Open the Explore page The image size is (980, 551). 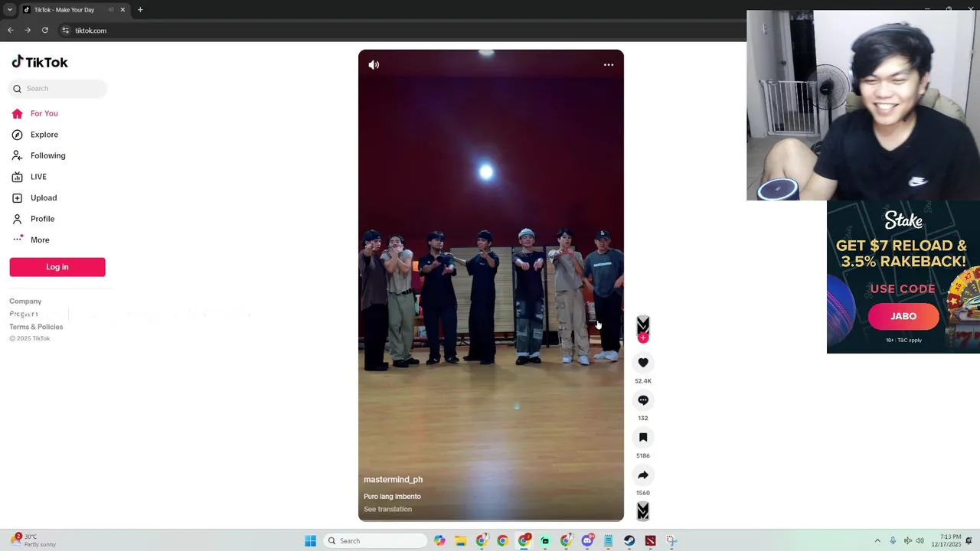click(35, 135)
